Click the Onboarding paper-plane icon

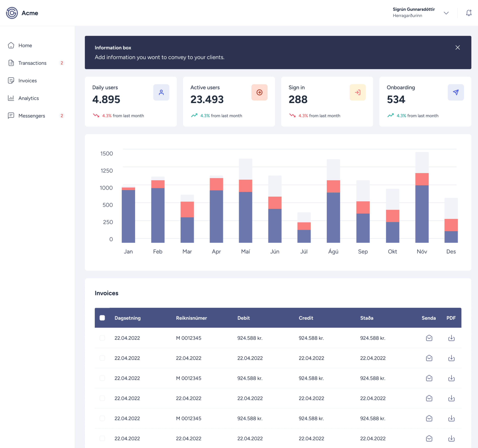coord(456,92)
